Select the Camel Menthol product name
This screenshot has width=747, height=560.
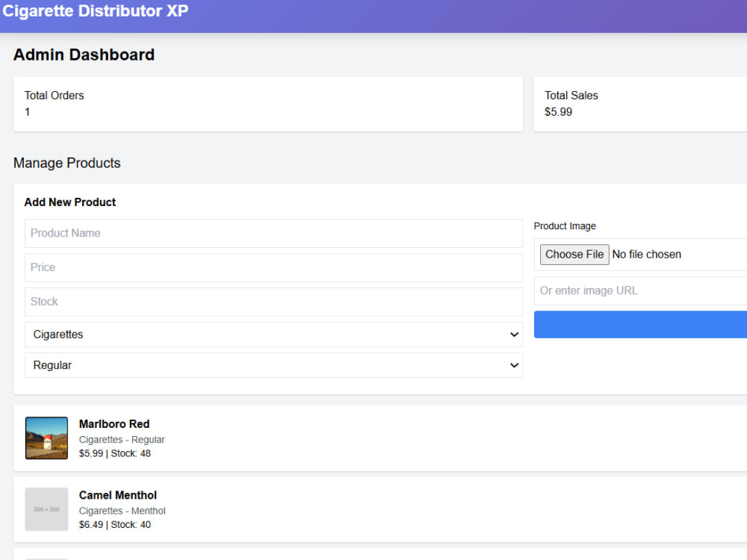[x=118, y=495]
